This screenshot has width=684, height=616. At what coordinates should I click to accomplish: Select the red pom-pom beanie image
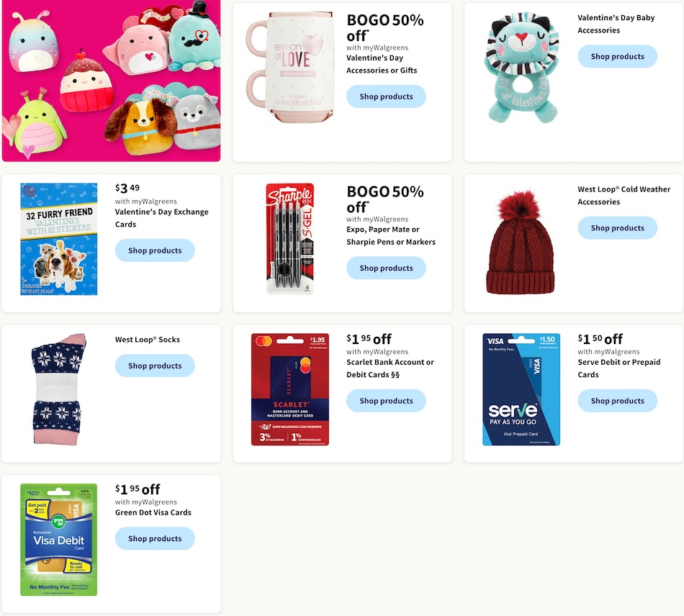(521, 242)
